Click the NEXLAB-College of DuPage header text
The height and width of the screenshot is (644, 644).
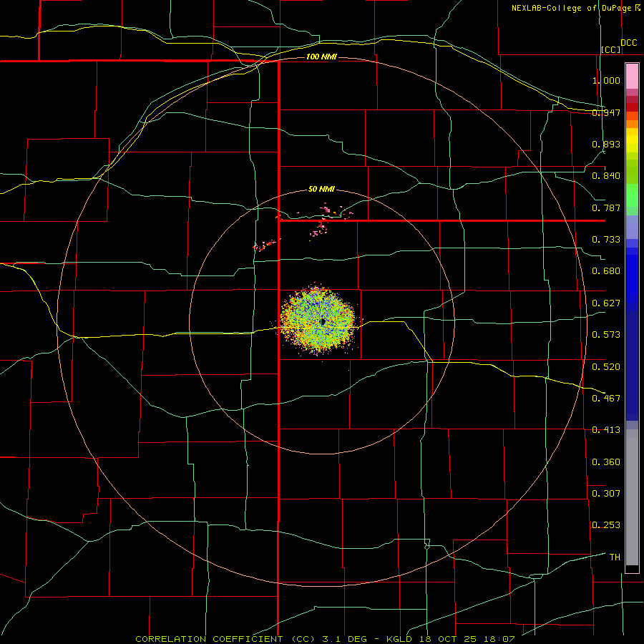click(572, 8)
